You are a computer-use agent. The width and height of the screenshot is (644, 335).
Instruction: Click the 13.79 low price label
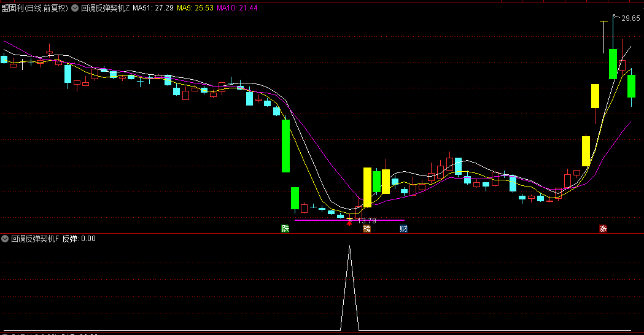(367, 220)
